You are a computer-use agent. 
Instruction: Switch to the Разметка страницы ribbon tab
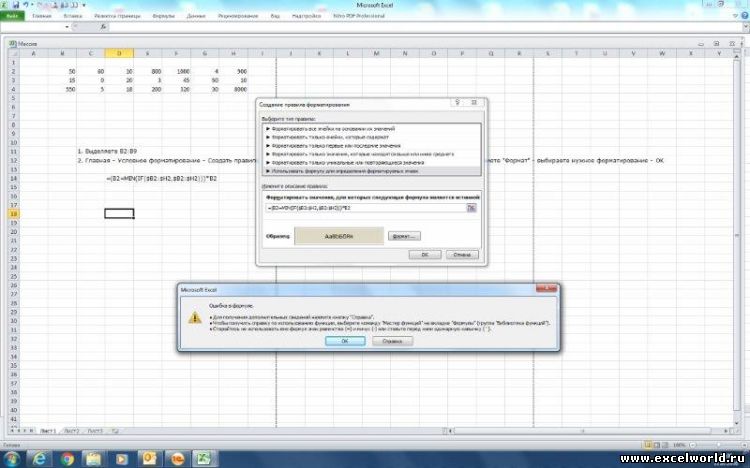tap(118, 16)
